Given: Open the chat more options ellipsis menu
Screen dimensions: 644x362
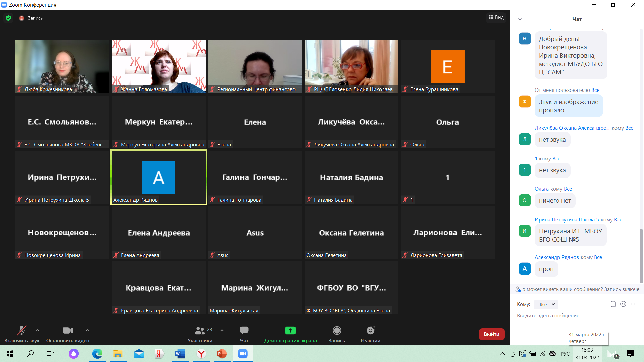Looking at the screenshot, I should 633,304.
